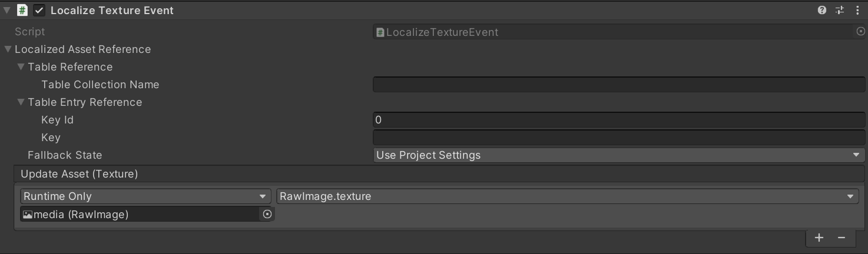Disable the Localize Texture Event checkbox
This screenshot has height=254, width=868.
click(x=39, y=11)
